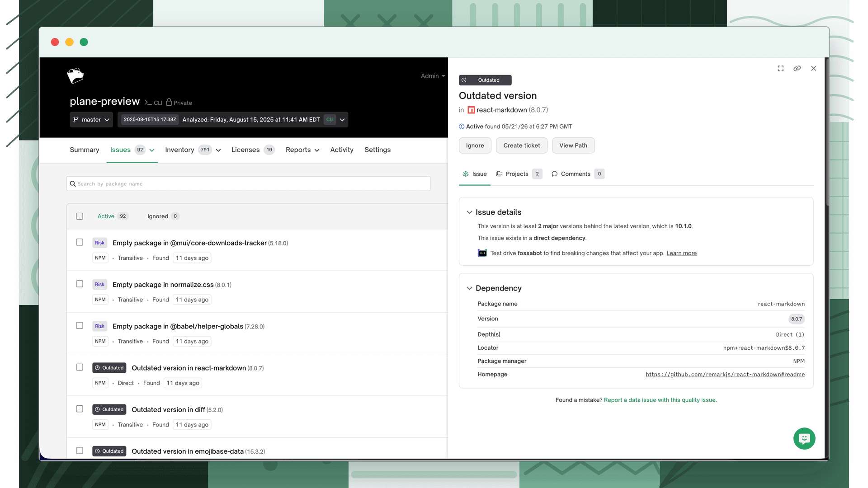Click the Outdated badge on emojibase-data row

(109, 451)
